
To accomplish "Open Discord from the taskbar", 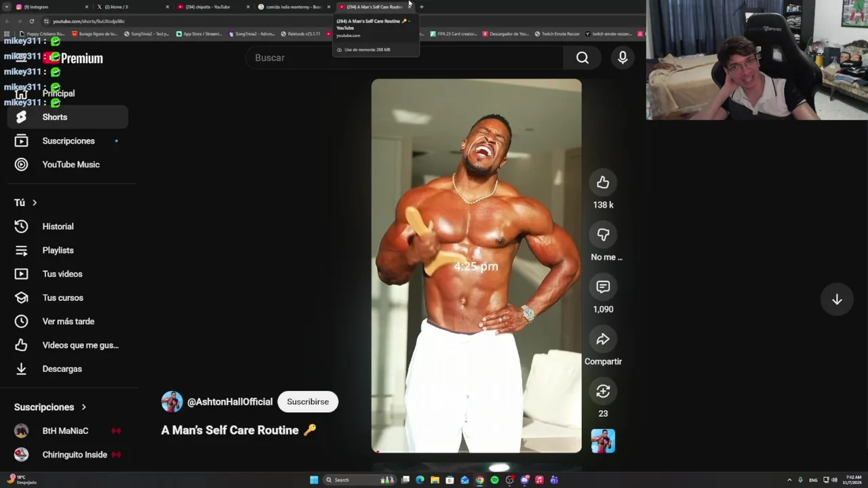I will pyautogui.click(x=524, y=480).
